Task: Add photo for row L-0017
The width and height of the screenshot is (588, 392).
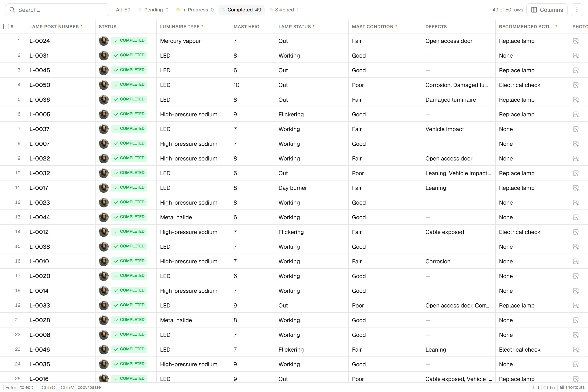Action: [x=576, y=188]
